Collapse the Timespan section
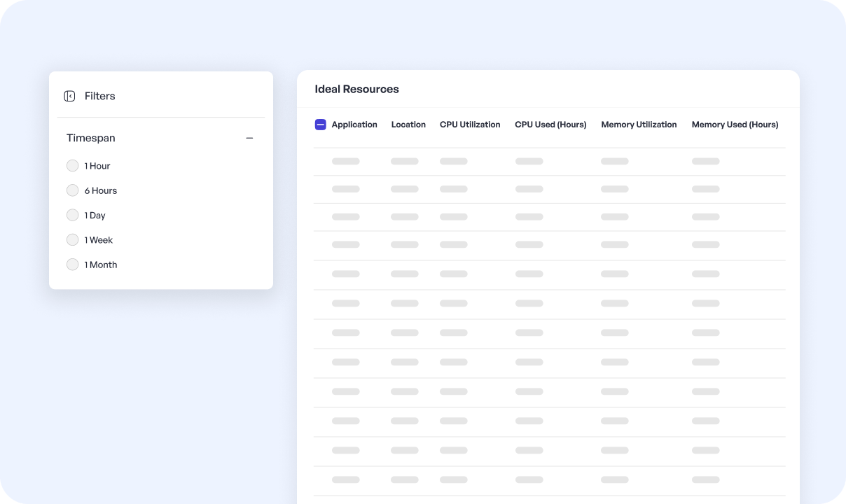 coord(249,139)
